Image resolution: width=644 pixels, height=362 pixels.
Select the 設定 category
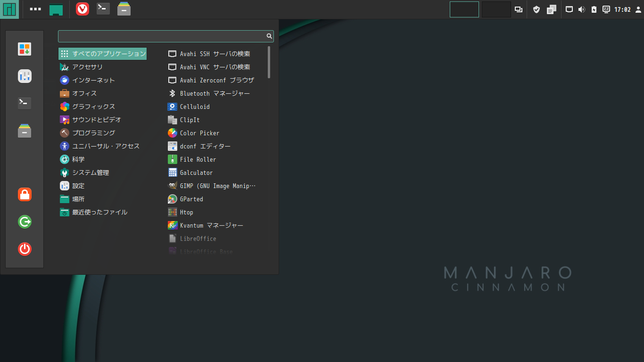tap(102, 186)
